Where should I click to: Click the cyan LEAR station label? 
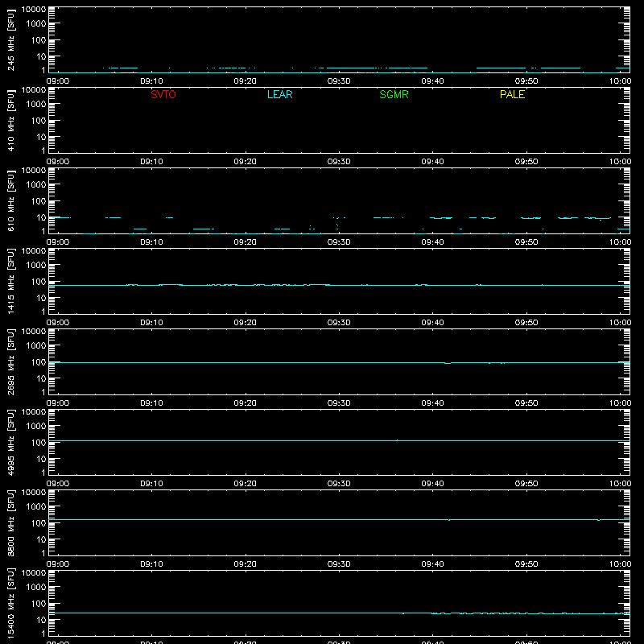(x=279, y=94)
